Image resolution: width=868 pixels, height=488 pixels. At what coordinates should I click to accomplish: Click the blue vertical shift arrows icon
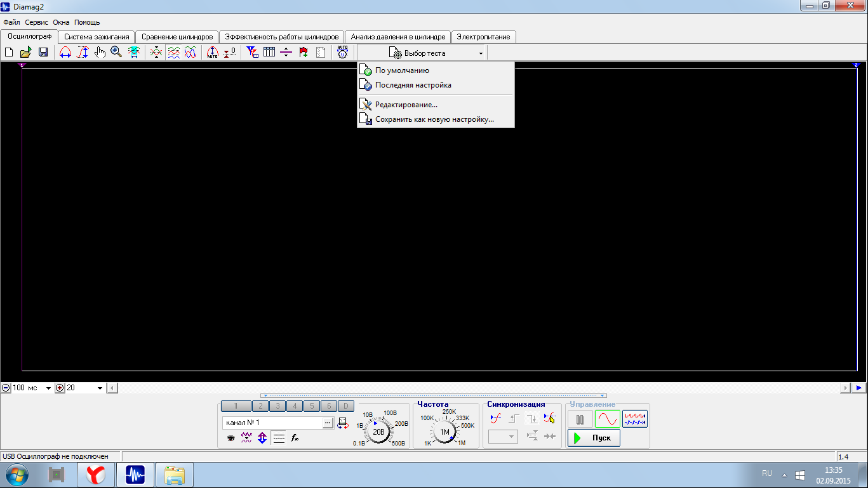(262, 438)
